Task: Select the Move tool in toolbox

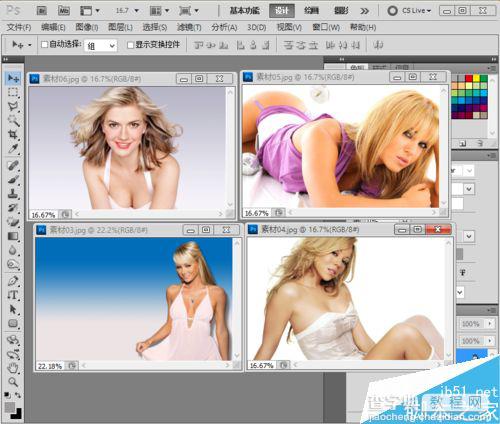Action: 13,78
